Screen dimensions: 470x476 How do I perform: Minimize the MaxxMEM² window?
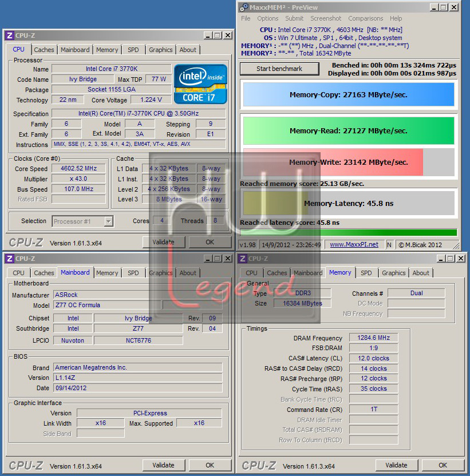434,7
